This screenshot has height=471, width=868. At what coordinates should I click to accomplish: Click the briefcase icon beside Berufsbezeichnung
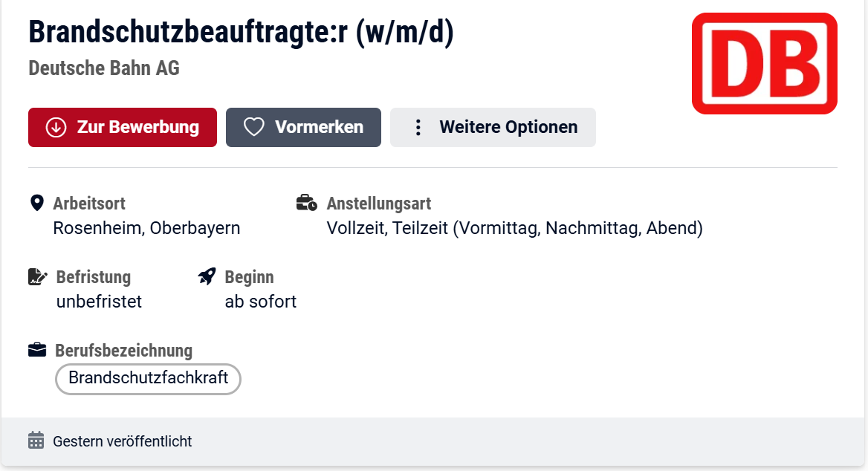point(36,350)
